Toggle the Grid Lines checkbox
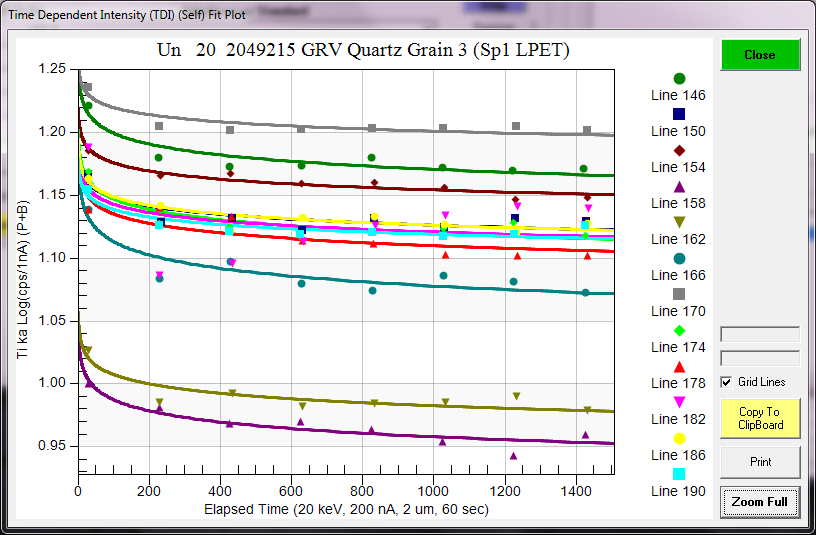 coord(727,382)
